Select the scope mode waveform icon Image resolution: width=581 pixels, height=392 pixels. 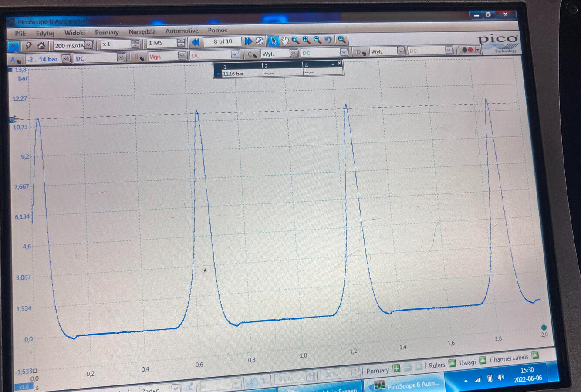pyautogui.click(x=14, y=46)
